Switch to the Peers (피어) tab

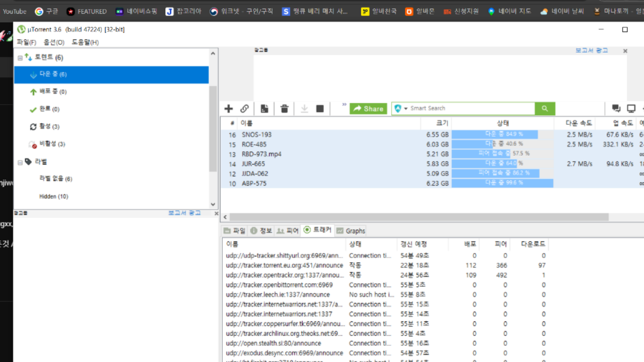click(288, 231)
